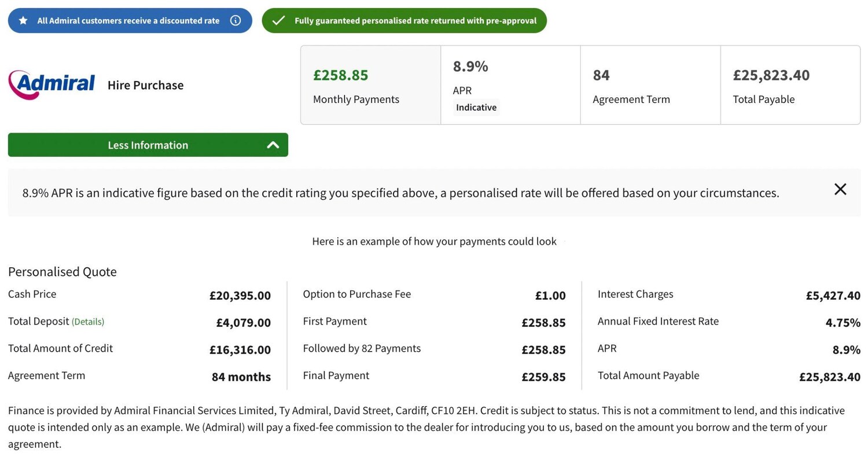Image resolution: width=868 pixels, height=457 pixels.
Task: Click the Admiral logo
Action: [x=52, y=85]
